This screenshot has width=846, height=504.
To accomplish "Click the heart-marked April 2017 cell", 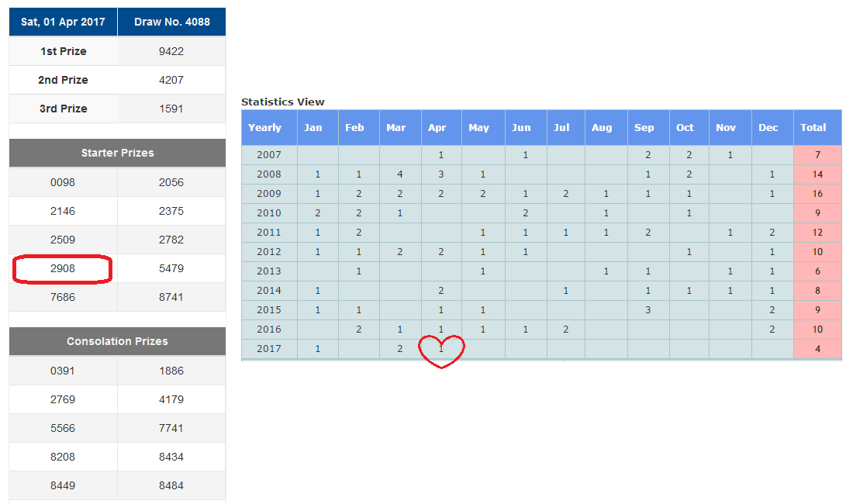I will (440, 349).
